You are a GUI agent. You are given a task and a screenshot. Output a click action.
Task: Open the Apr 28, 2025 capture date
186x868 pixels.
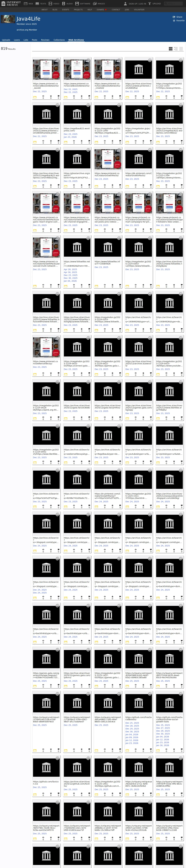point(71,270)
